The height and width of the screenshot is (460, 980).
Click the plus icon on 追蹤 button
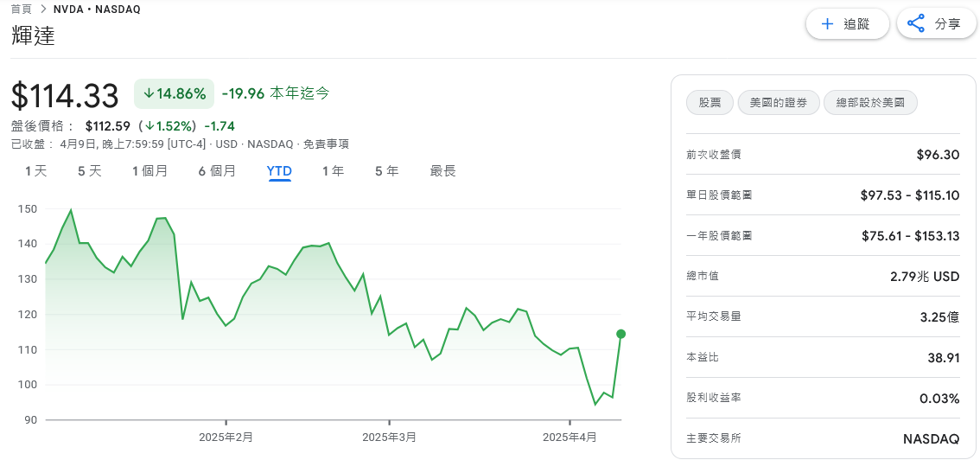point(828,24)
